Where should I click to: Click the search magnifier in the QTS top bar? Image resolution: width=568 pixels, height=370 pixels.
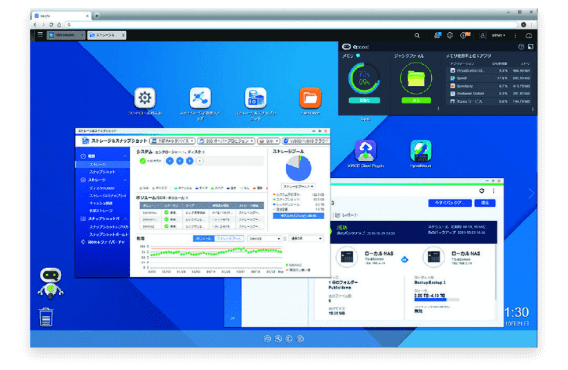(417, 36)
